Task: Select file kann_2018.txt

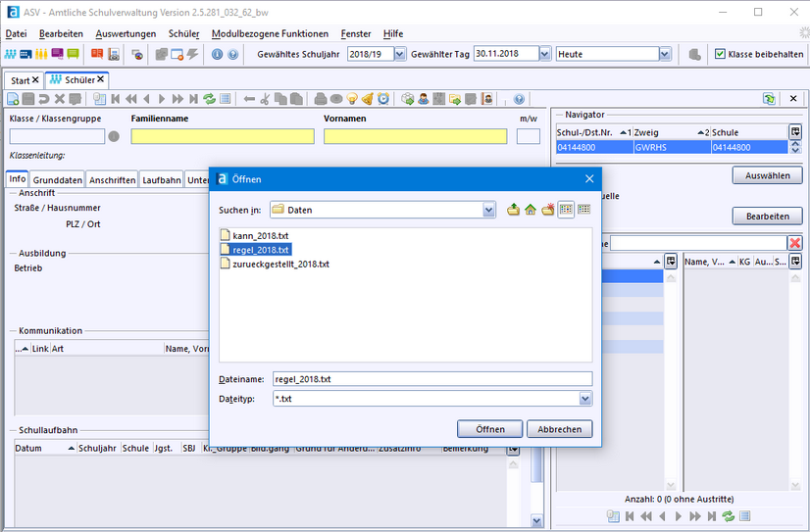Action: point(260,235)
